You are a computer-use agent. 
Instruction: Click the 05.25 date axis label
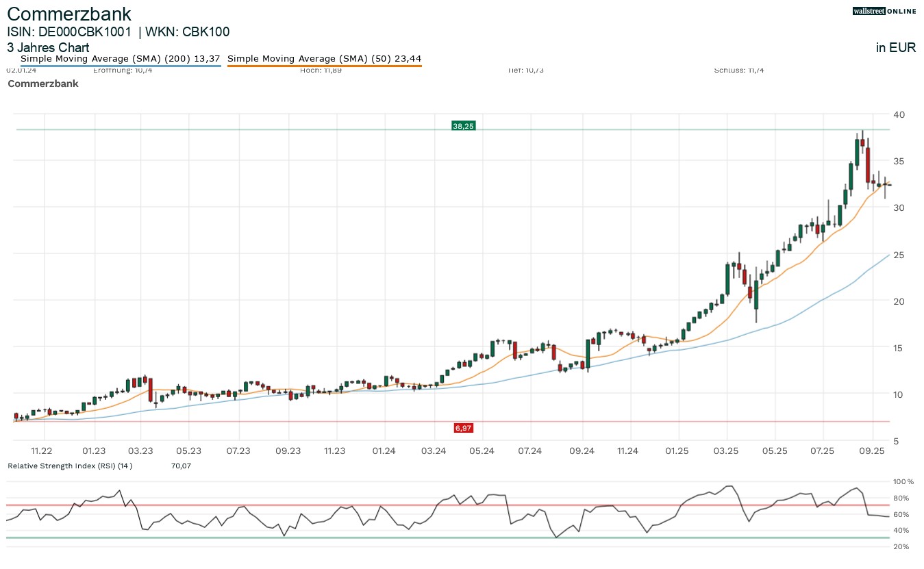click(x=774, y=451)
